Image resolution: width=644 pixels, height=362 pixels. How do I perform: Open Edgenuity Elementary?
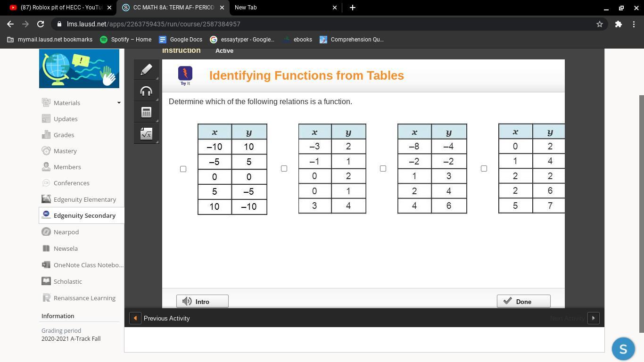pos(85,199)
